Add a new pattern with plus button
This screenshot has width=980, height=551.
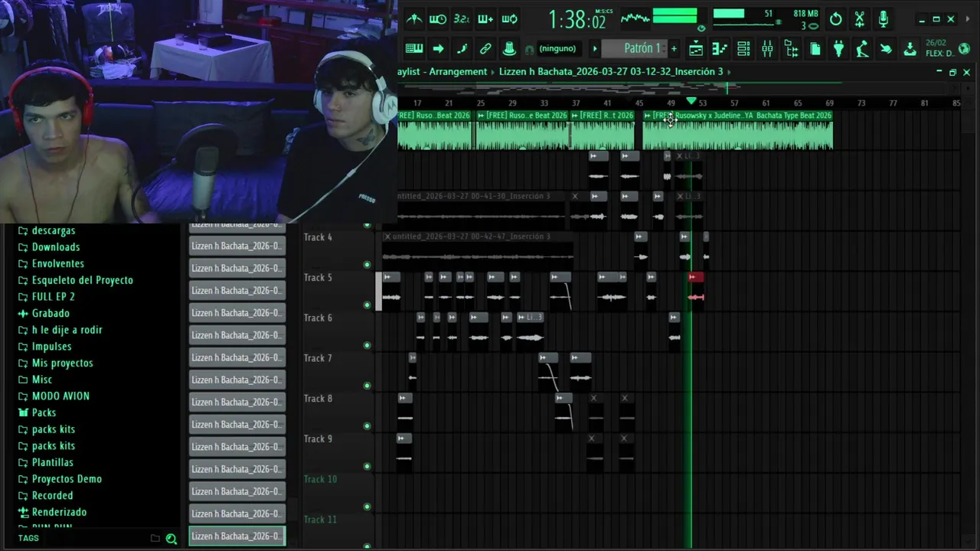click(674, 49)
